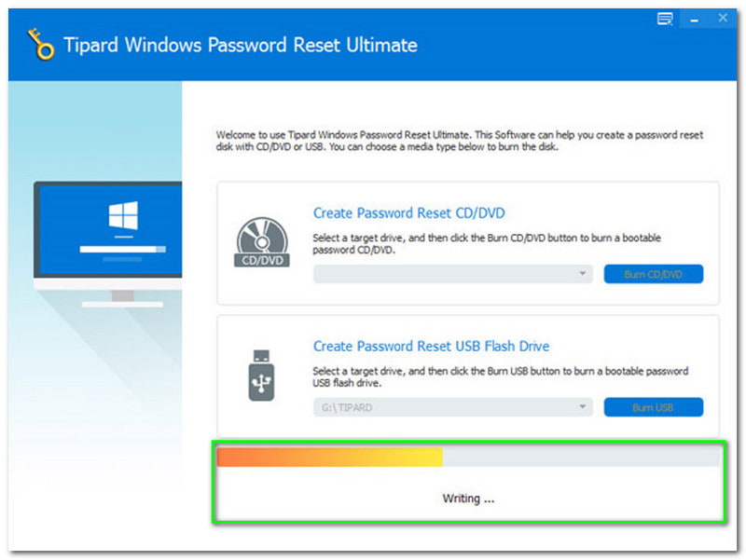Click the welcome description paragraph
The width and height of the screenshot is (746, 560).
click(x=459, y=141)
